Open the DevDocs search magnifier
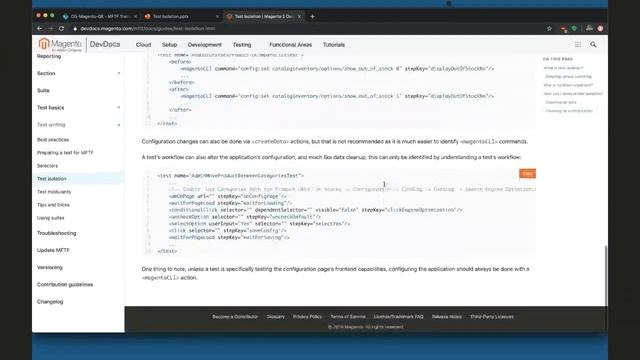This screenshot has width=640, height=360. 593,44
